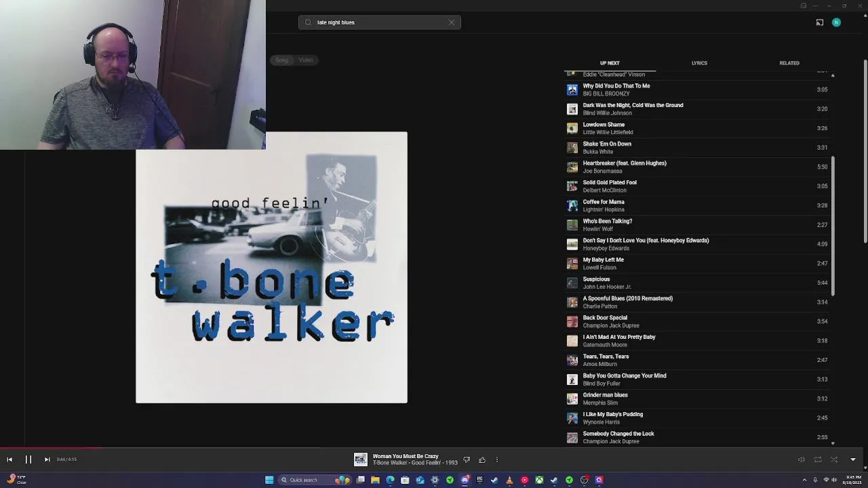Select Solid Gold Plated Fool in queue
Image resolution: width=868 pixels, height=488 pixels.
point(697,186)
